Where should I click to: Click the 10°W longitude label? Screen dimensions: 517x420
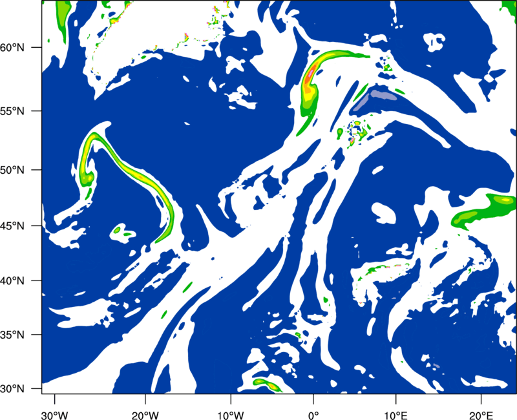point(230,415)
